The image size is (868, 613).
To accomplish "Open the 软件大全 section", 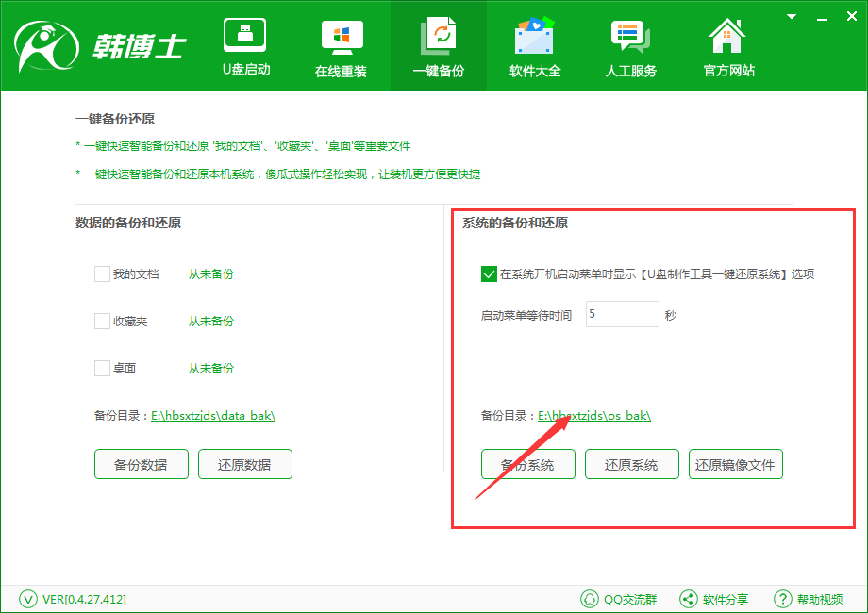I will pyautogui.click(x=534, y=45).
